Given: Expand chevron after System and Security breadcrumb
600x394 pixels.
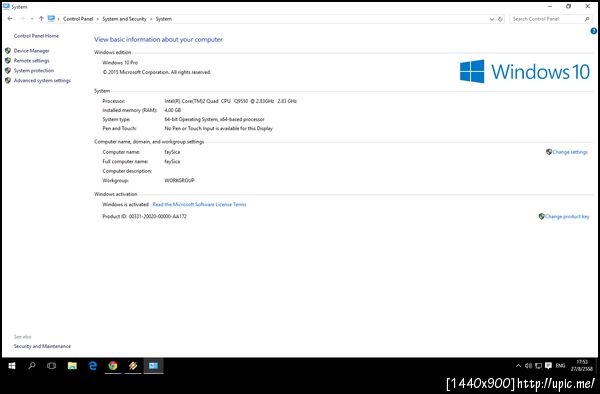Looking at the screenshot, I should click(151, 19).
